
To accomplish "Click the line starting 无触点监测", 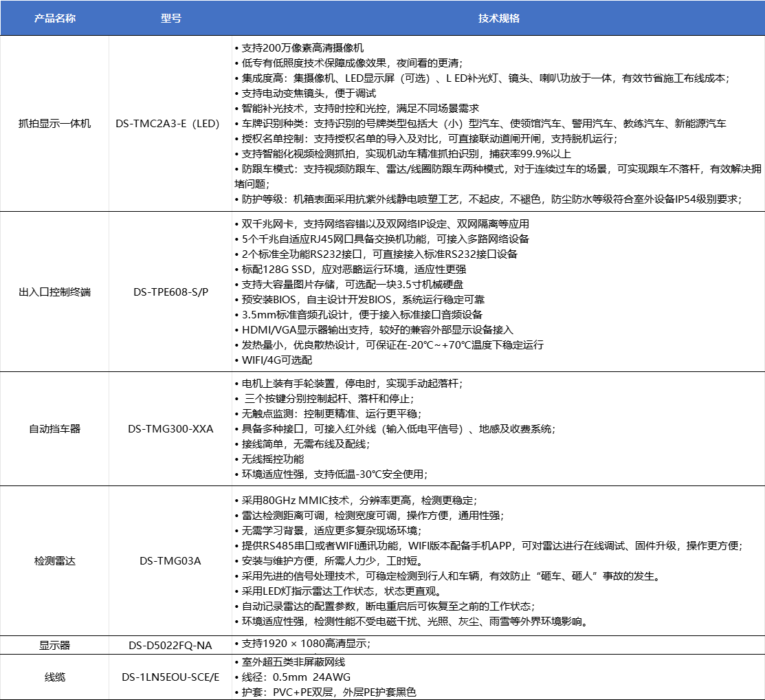I will click(329, 414).
